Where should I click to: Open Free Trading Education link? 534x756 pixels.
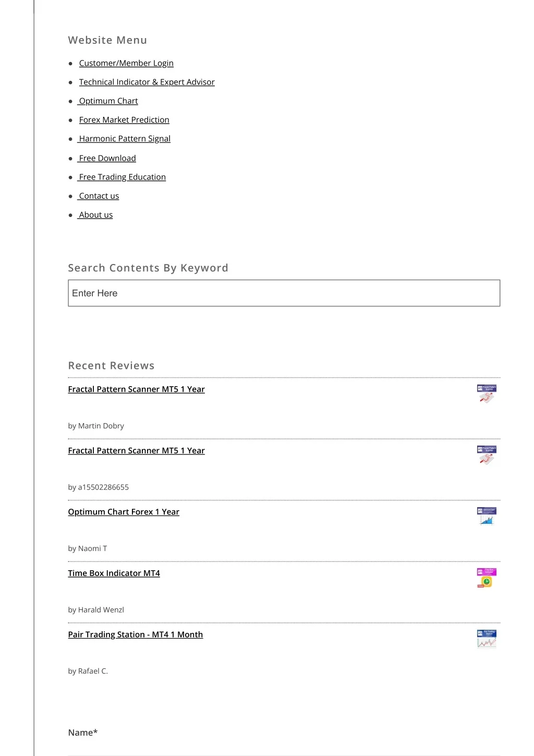click(122, 177)
